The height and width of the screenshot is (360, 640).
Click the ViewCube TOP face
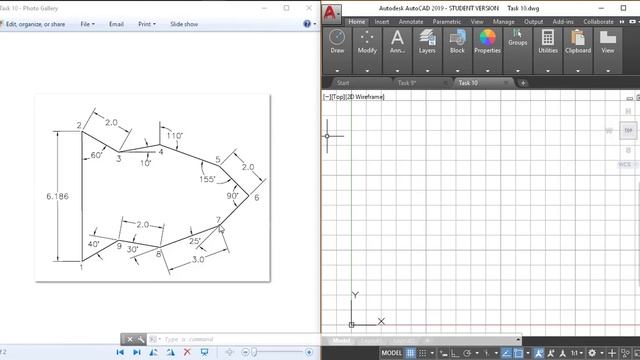[x=628, y=131]
